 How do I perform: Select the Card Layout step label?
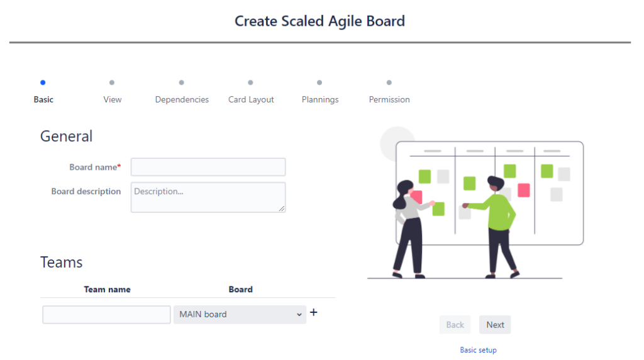click(x=251, y=100)
